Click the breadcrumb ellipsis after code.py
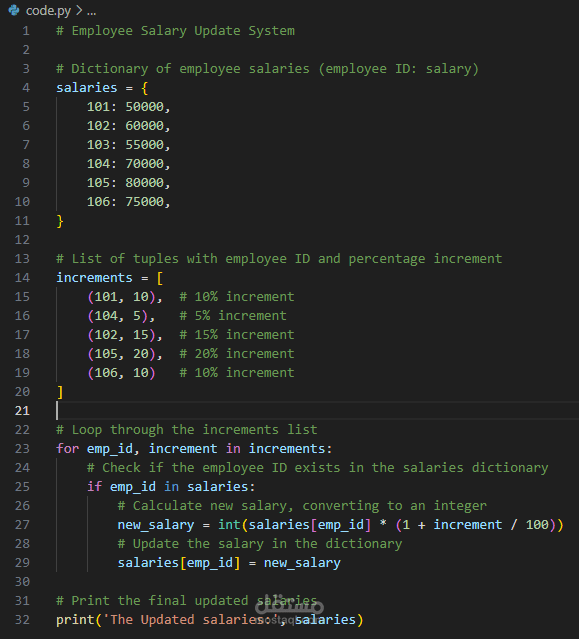Viewport: 579px width, 639px height. (92, 11)
